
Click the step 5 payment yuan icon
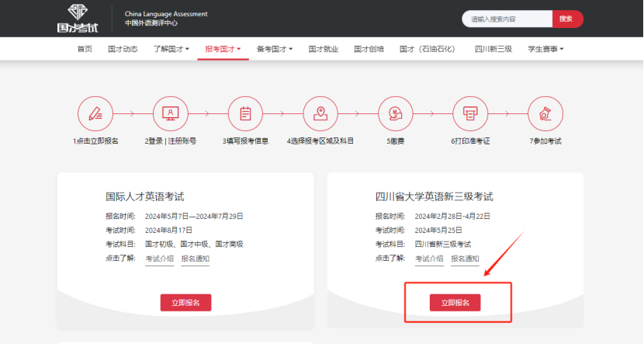click(395, 114)
